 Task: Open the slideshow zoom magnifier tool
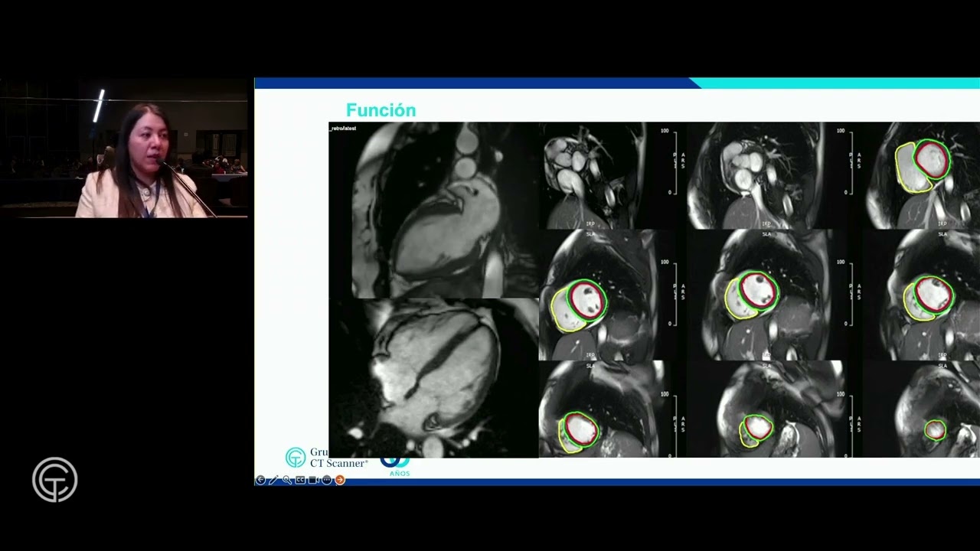tap(287, 480)
